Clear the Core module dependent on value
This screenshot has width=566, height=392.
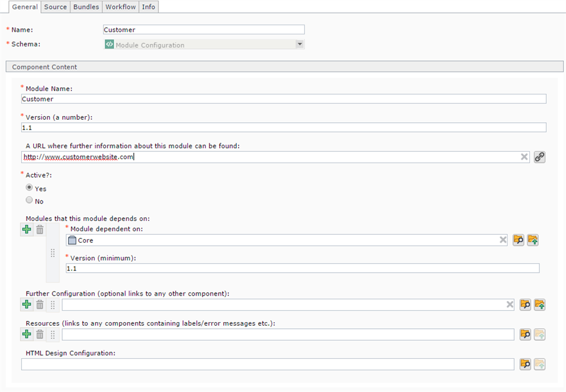503,240
